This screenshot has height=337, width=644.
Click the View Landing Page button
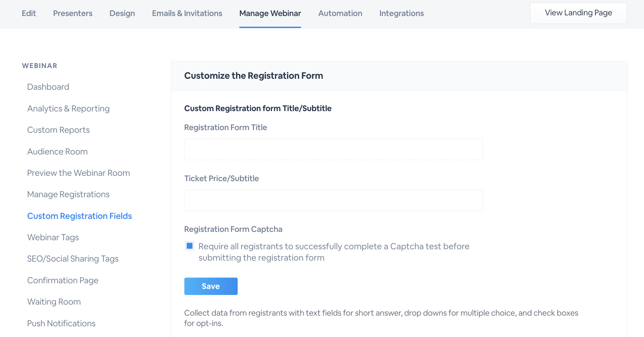(578, 13)
